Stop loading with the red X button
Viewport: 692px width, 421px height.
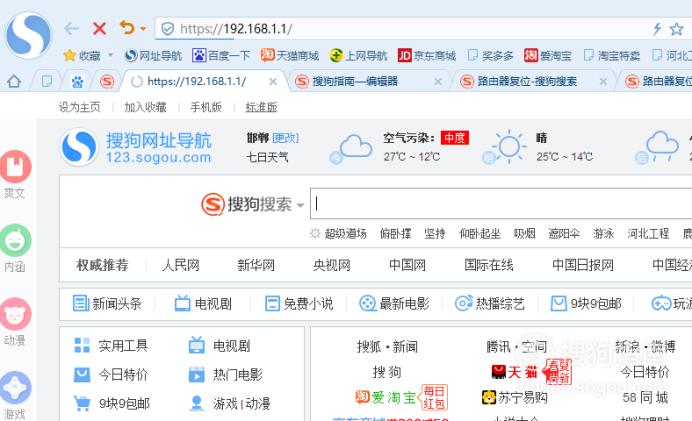(x=99, y=29)
